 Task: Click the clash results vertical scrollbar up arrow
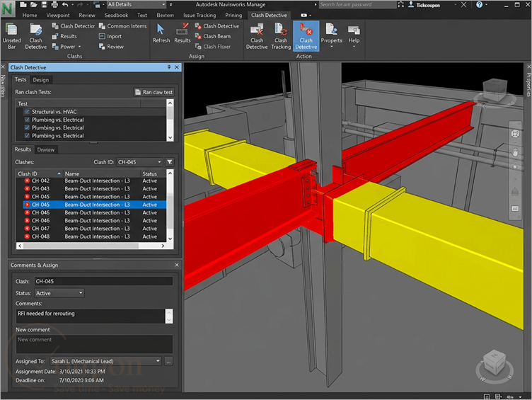coord(170,173)
